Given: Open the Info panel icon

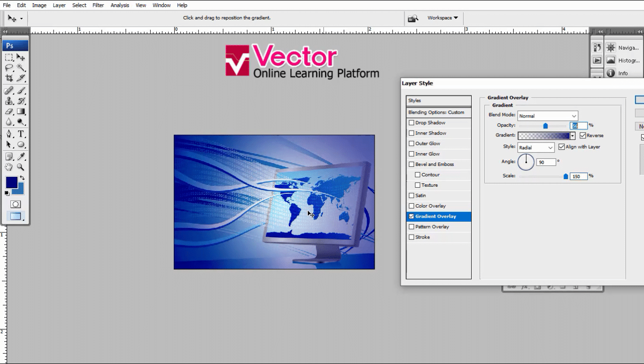Looking at the screenshot, I should (x=611, y=73).
